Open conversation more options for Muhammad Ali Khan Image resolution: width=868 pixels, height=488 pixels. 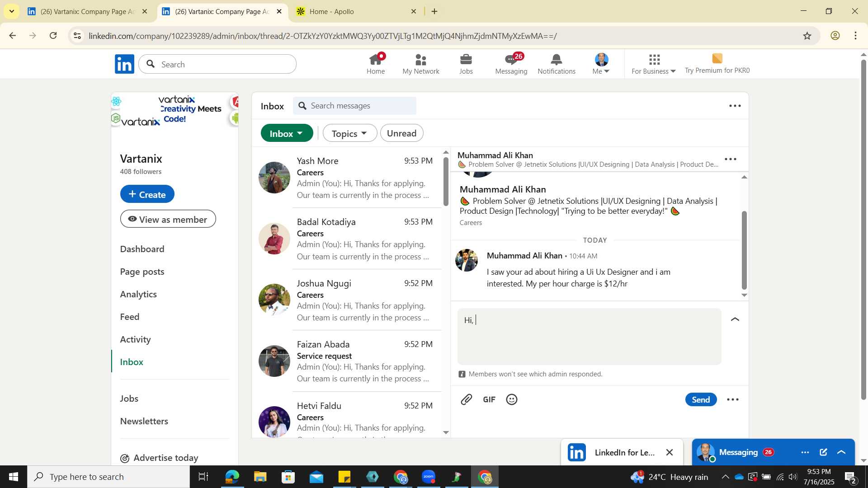pyautogui.click(x=730, y=159)
